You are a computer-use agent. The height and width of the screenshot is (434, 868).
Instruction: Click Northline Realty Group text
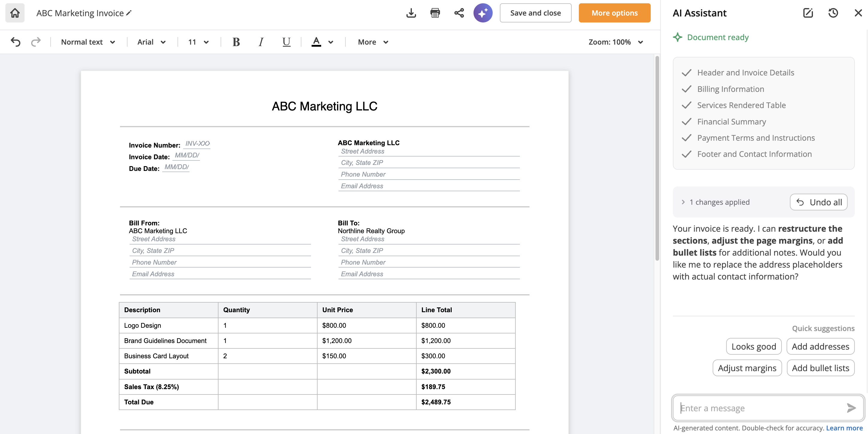click(x=371, y=231)
